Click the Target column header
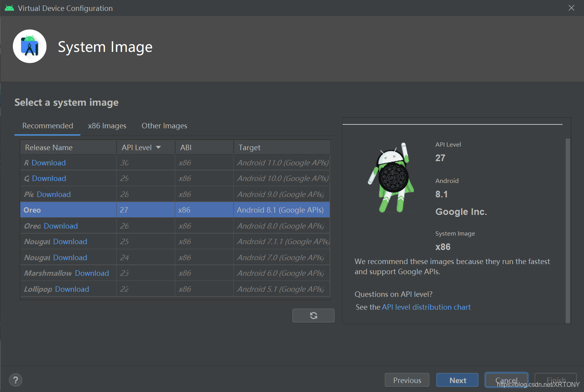The height and width of the screenshot is (392, 584). 282,147
